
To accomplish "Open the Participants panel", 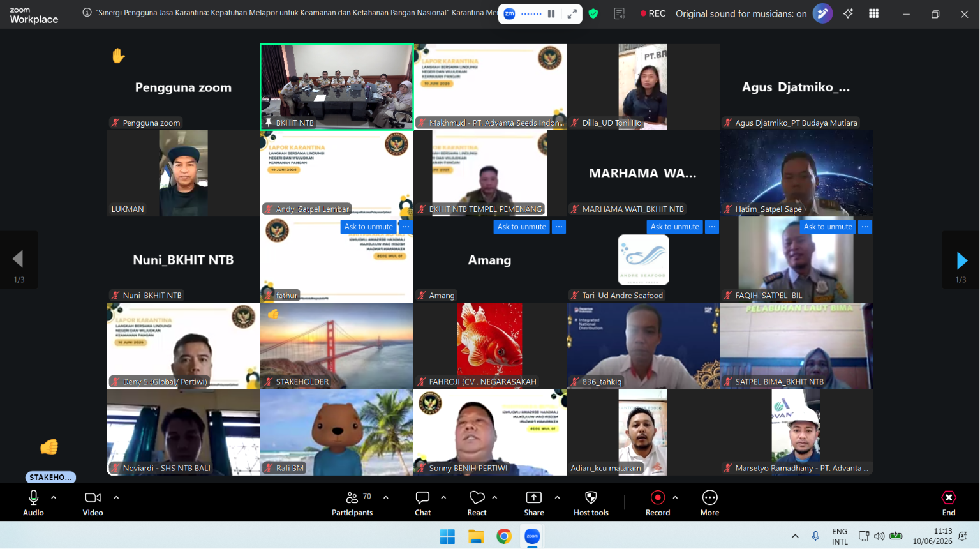I will tap(352, 503).
